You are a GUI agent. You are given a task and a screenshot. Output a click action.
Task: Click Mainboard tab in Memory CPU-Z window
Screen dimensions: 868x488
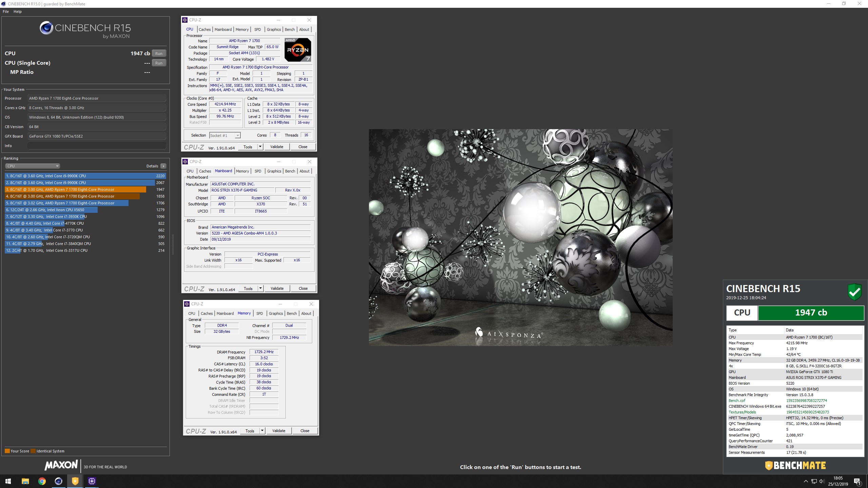coord(225,313)
